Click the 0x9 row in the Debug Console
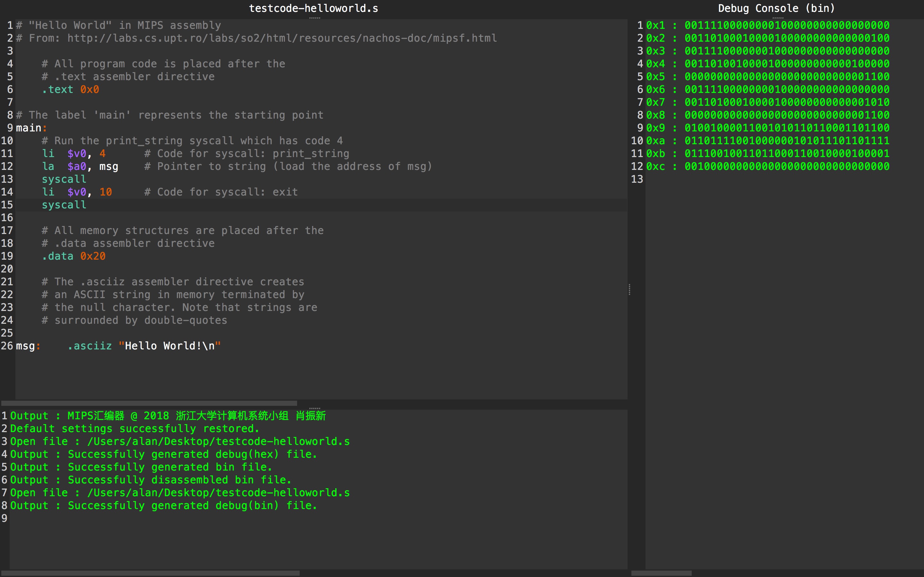 click(767, 128)
